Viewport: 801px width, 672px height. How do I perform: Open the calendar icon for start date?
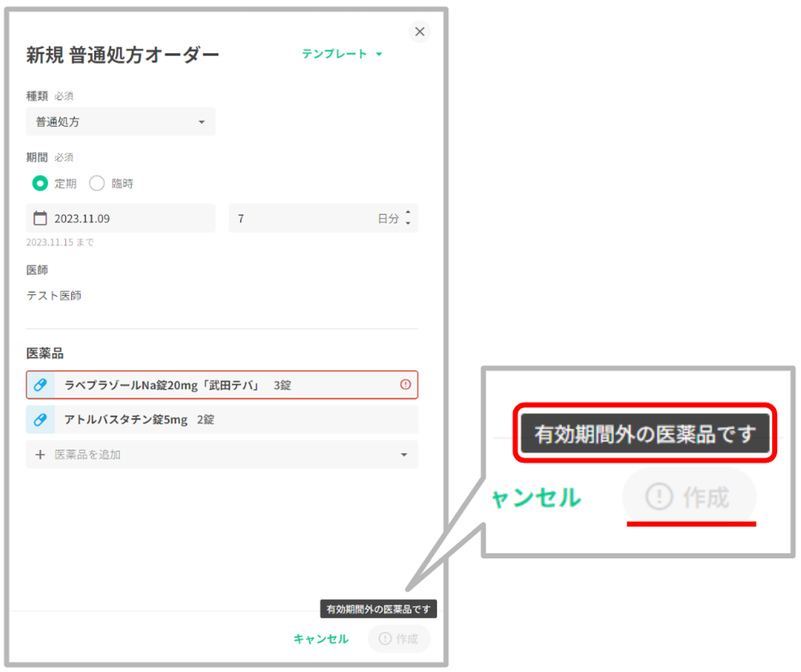click(40, 218)
